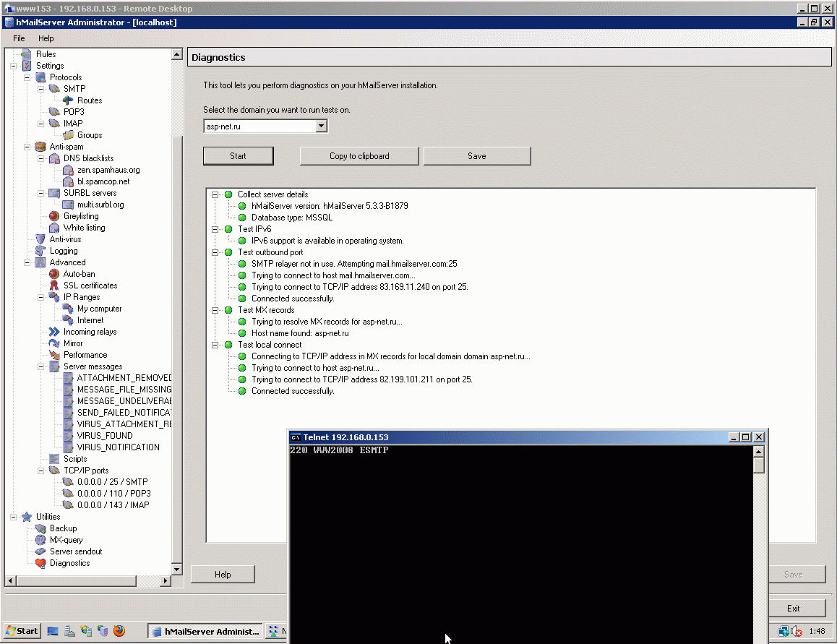This screenshot has width=837, height=644.
Task: Select VIRUS_FOUND server message
Action: pos(105,436)
